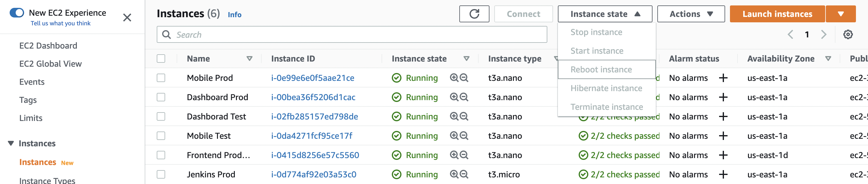868x184 pixels.
Task: Add alarm with plus icon for Dashborad Test
Action: (723, 116)
